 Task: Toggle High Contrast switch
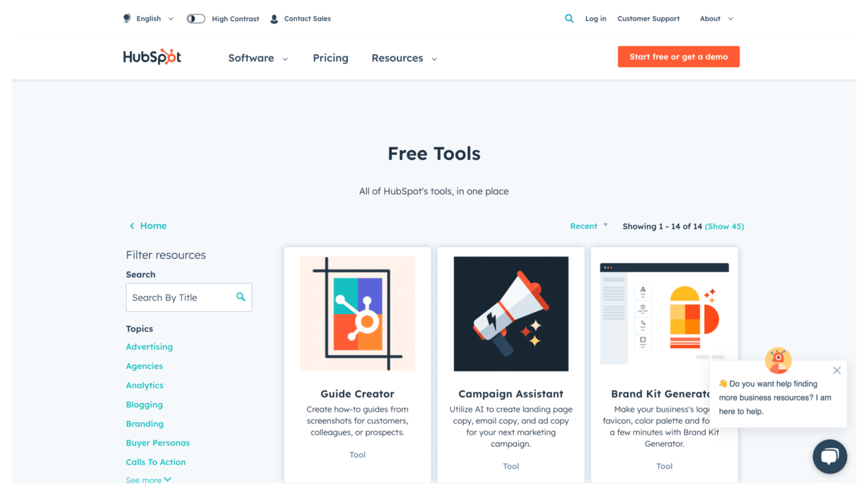[196, 19]
